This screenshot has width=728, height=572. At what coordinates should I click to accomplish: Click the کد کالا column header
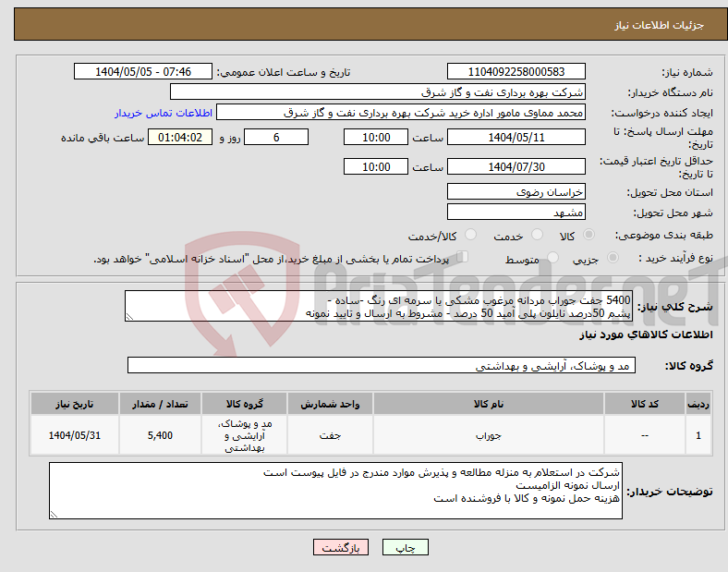pos(645,404)
